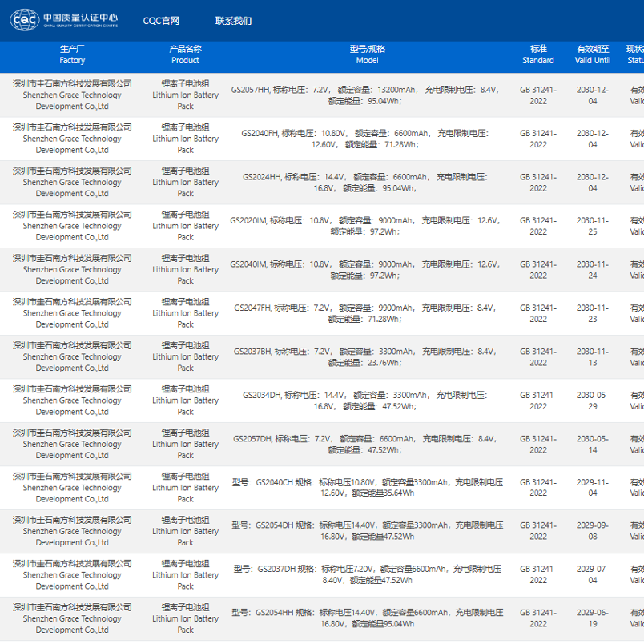This screenshot has width=644, height=644.
Task: Select the GS2034DH model specification row
Action: click(x=367, y=400)
